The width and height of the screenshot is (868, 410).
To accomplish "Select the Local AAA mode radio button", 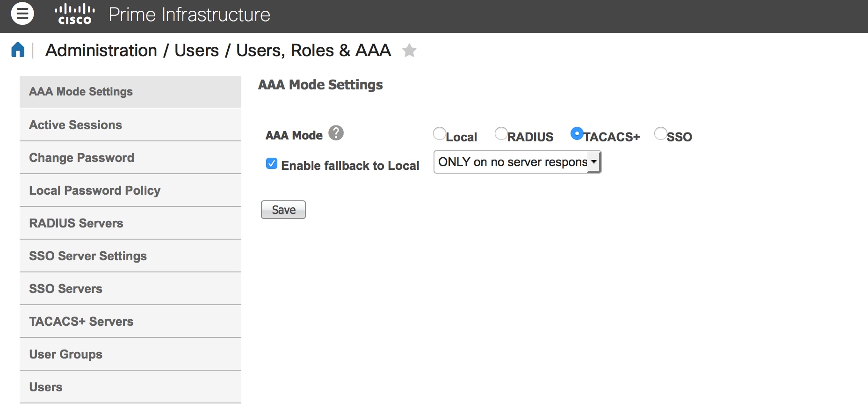I will pyautogui.click(x=440, y=134).
